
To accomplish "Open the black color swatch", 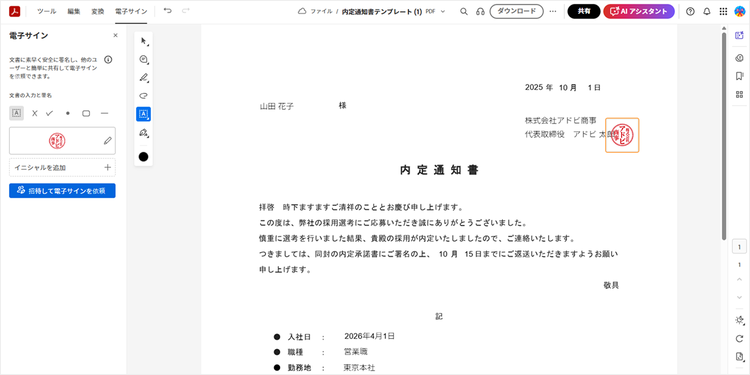I will pos(143,156).
